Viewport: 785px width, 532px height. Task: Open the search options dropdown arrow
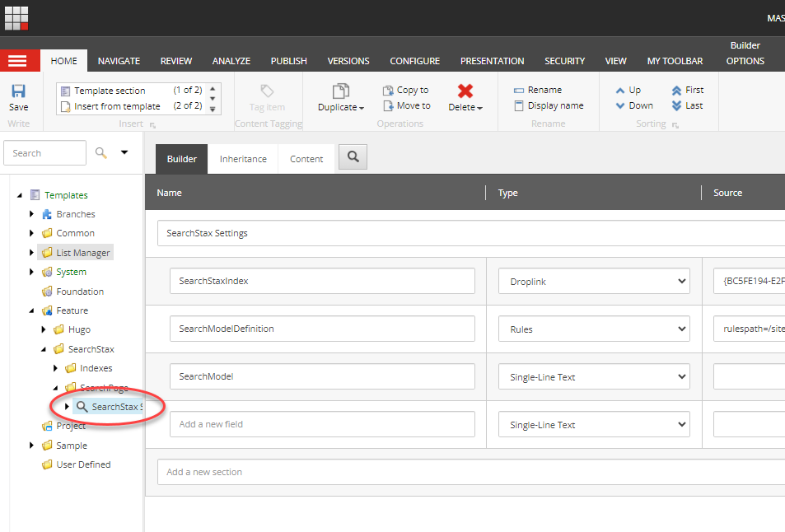click(124, 152)
